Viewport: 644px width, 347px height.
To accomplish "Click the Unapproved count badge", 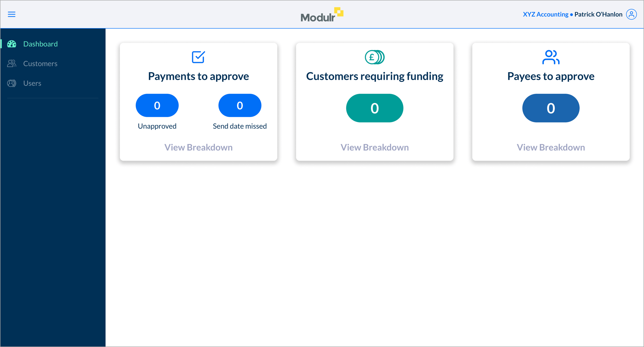I will (x=157, y=105).
